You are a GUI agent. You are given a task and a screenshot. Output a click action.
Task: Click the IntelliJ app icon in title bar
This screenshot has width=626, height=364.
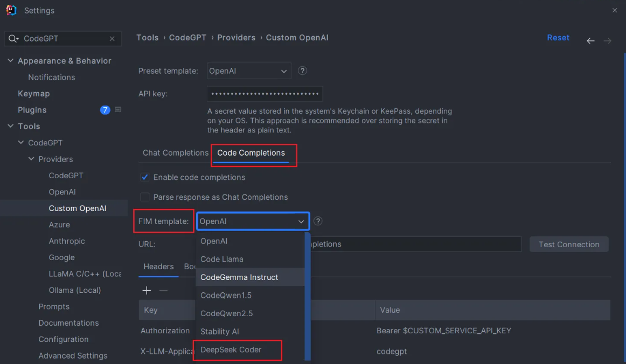click(11, 10)
